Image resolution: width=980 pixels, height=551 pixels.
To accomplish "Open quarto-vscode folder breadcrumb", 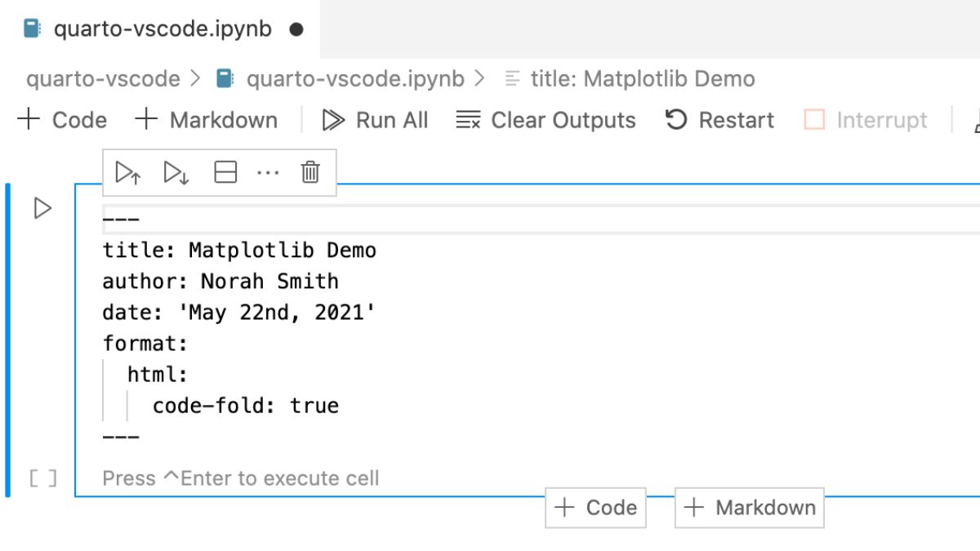I will click(x=103, y=79).
